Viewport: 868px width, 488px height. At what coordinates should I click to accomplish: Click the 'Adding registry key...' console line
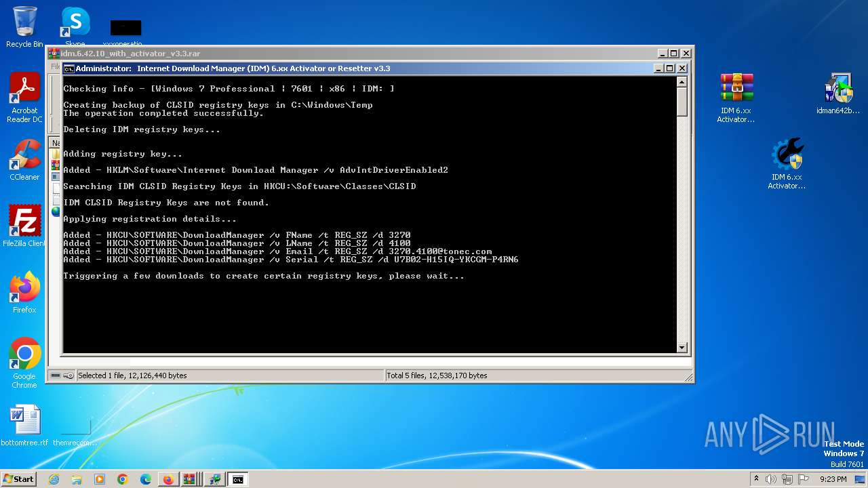pos(123,154)
